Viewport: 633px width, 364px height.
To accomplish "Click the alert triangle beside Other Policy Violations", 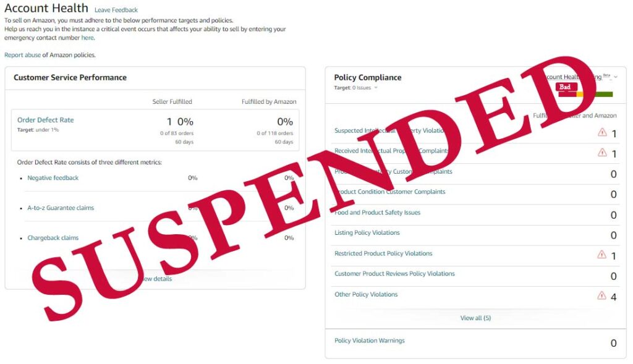I will [601, 296].
